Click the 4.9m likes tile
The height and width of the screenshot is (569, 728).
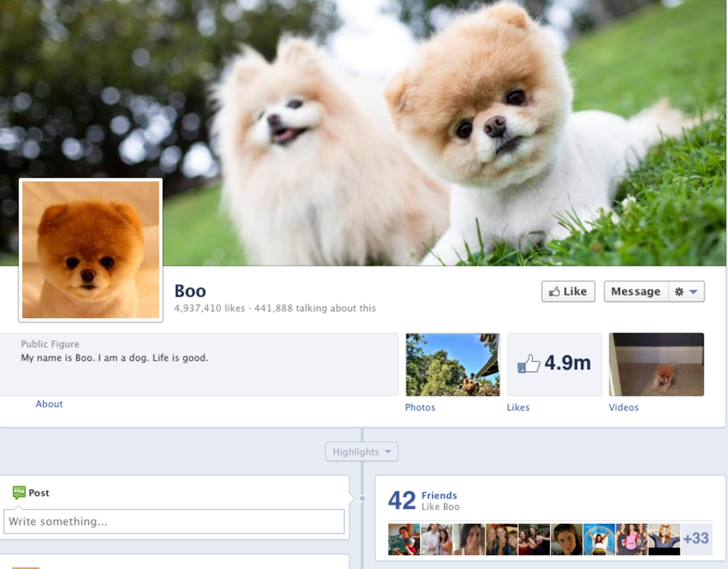[554, 364]
